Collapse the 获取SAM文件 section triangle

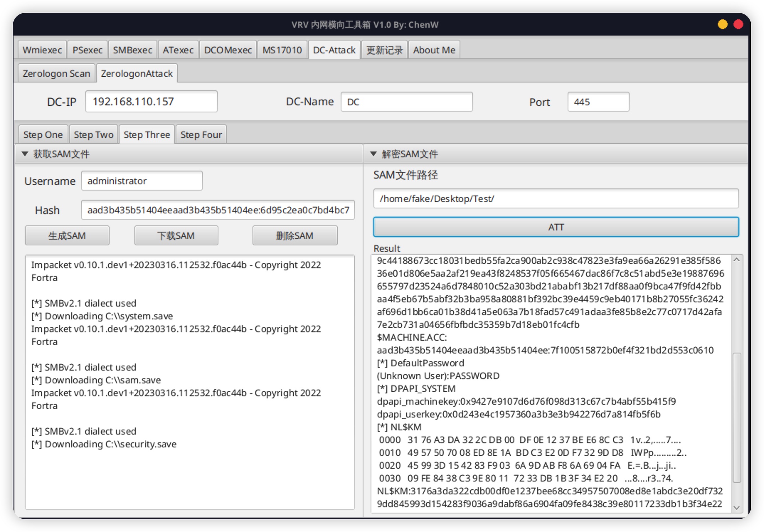coord(25,154)
